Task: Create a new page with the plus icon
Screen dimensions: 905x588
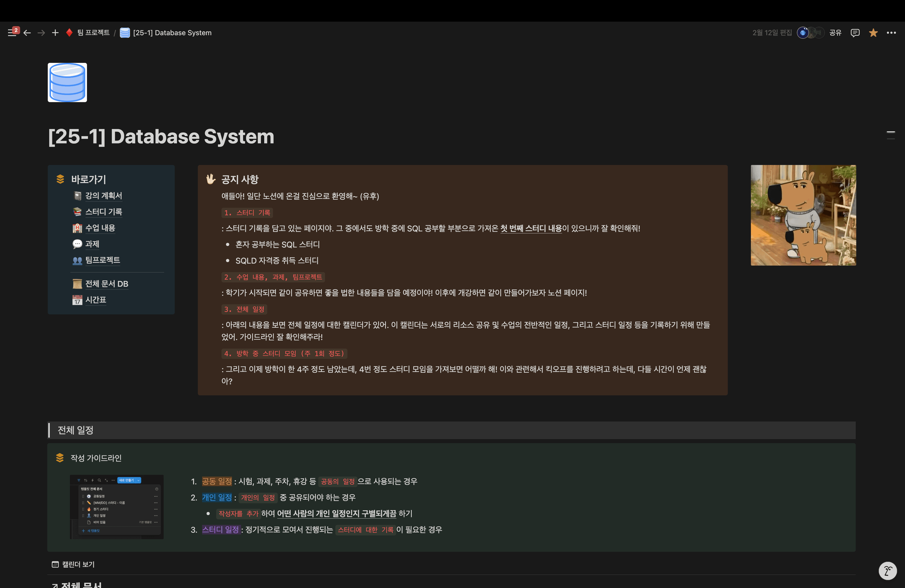Action: pyautogui.click(x=55, y=33)
